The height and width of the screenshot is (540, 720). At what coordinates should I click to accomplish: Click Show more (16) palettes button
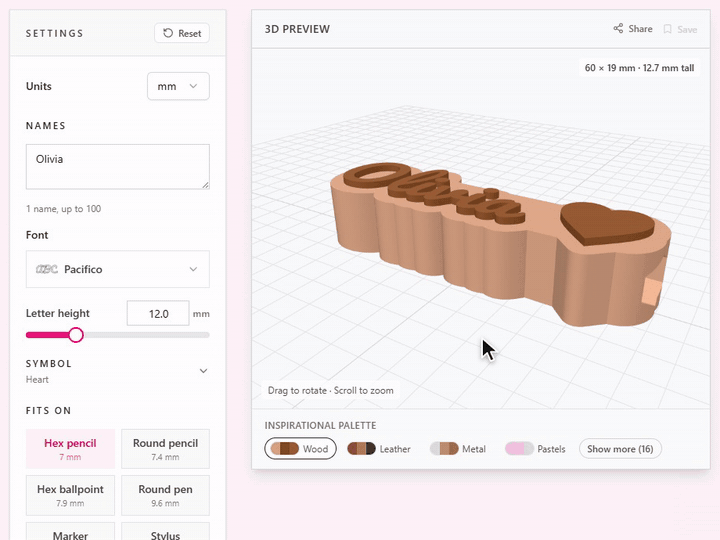(620, 449)
